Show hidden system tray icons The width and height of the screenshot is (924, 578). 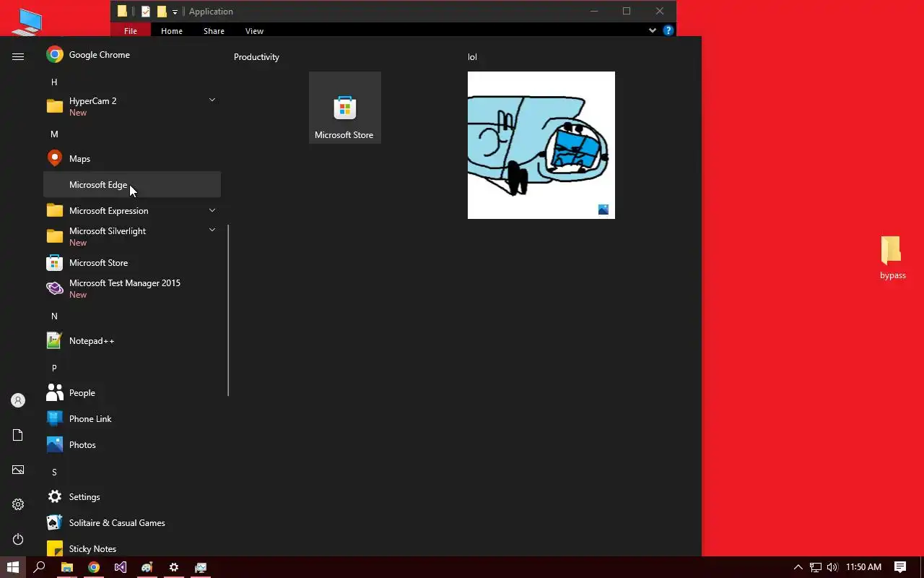coord(798,567)
